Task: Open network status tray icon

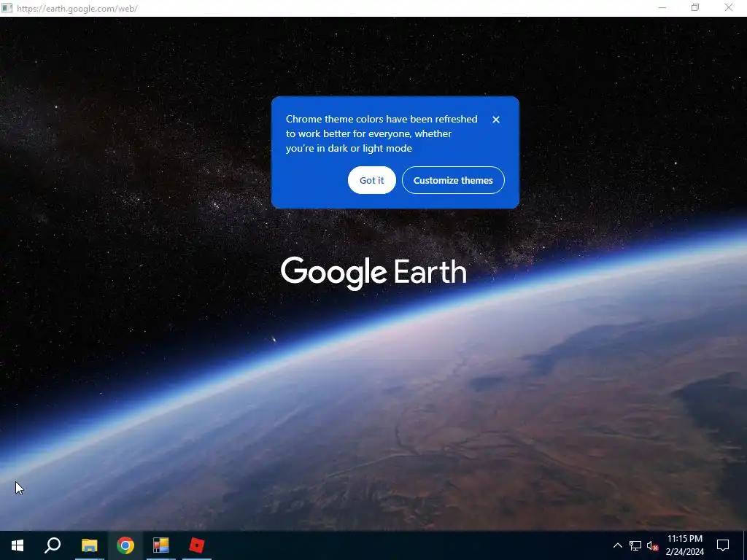Action: [635, 545]
